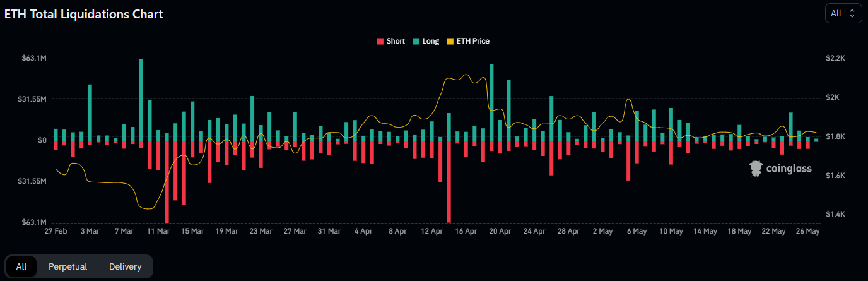Click the red Short legend swatch

point(380,41)
